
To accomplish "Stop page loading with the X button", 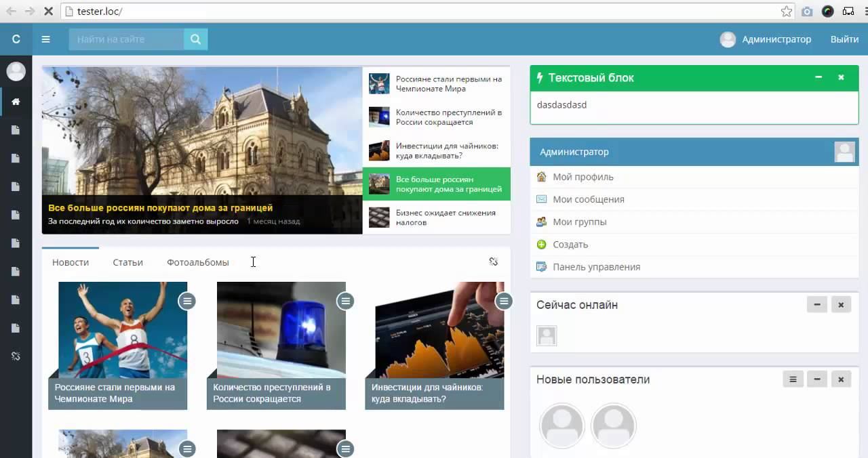I will tap(48, 12).
